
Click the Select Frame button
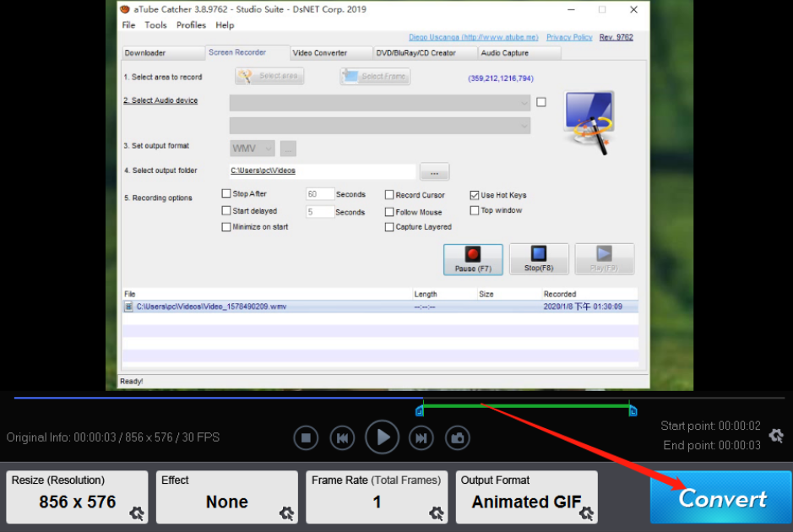coord(375,76)
